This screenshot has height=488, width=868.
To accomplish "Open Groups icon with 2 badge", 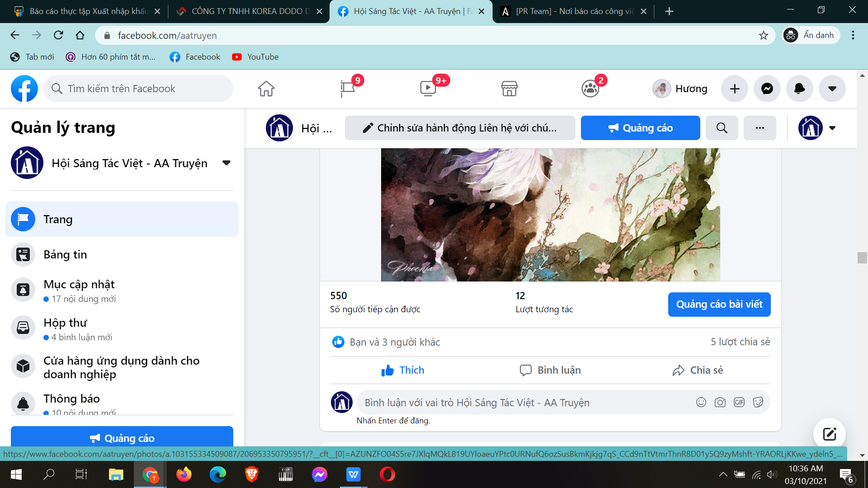I will (x=590, y=89).
